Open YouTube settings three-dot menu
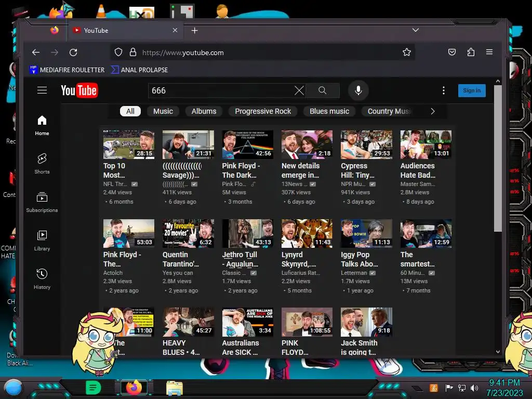Viewport: 532px width, 399px height. (x=444, y=90)
